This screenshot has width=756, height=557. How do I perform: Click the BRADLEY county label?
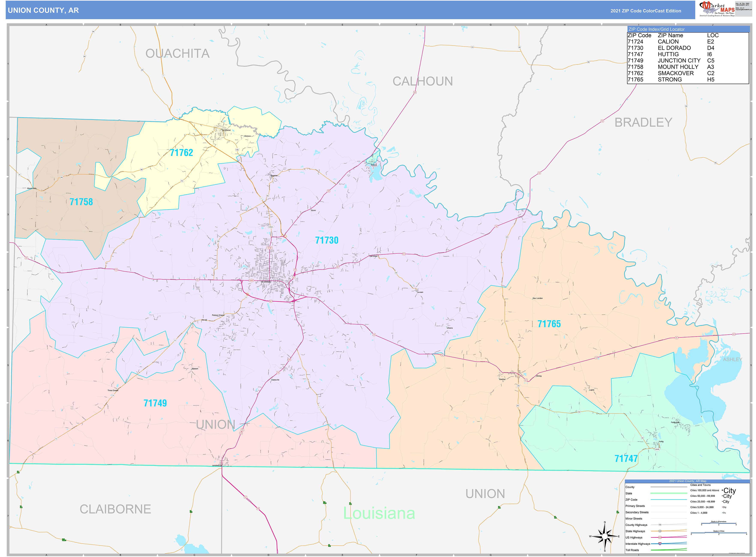[x=643, y=122]
